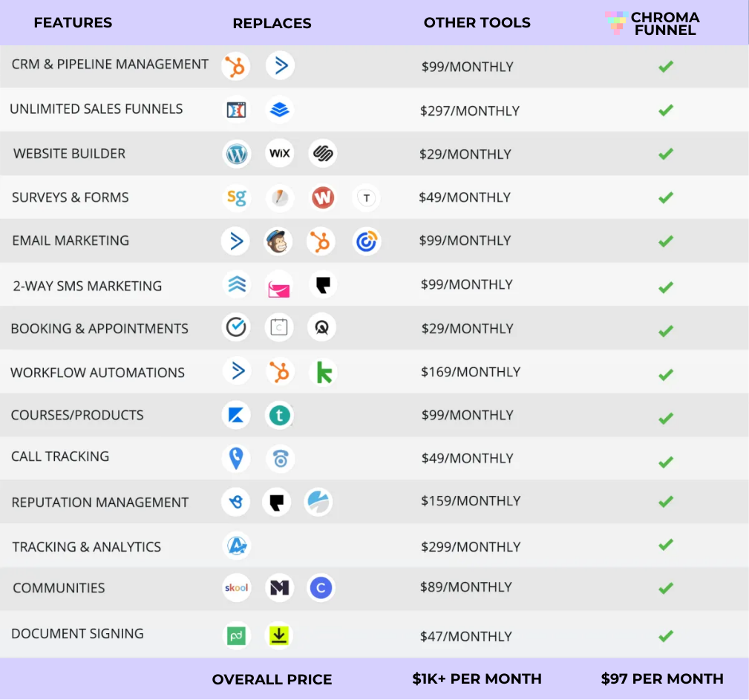Click the Keap icon in Workflow Automations row
The height and width of the screenshot is (700, 749).
(x=324, y=372)
